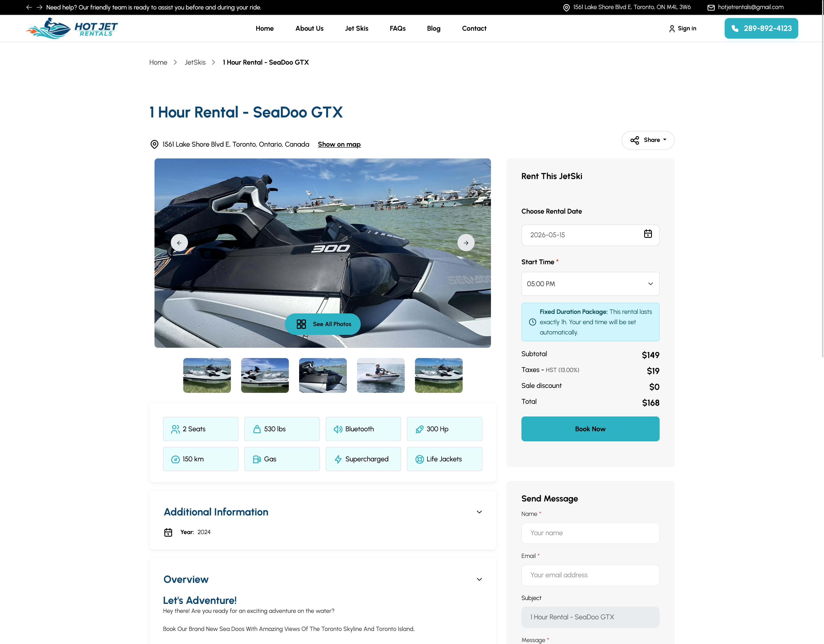The image size is (824, 644).
Task: Click the 530 lbs weight icon
Action: click(x=257, y=429)
